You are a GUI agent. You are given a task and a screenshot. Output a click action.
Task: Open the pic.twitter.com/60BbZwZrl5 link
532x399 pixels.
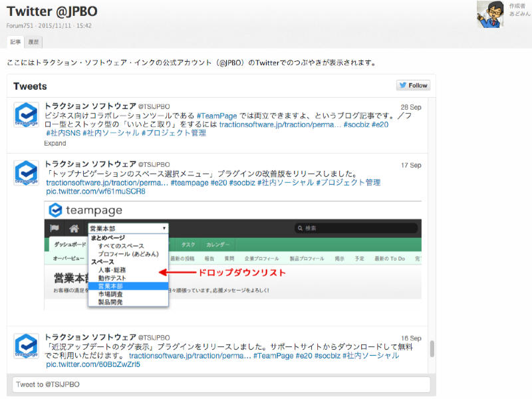[x=93, y=364]
